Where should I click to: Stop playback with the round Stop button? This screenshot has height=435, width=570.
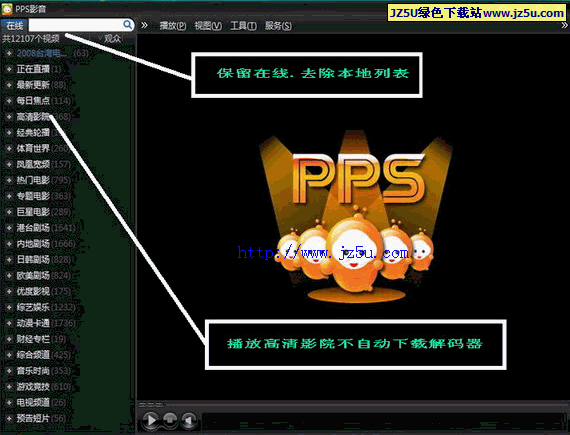[x=170, y=420]
